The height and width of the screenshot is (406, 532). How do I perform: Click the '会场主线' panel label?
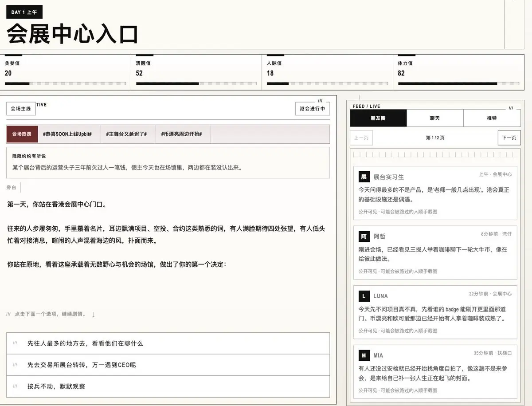click(x=20, y=108)
